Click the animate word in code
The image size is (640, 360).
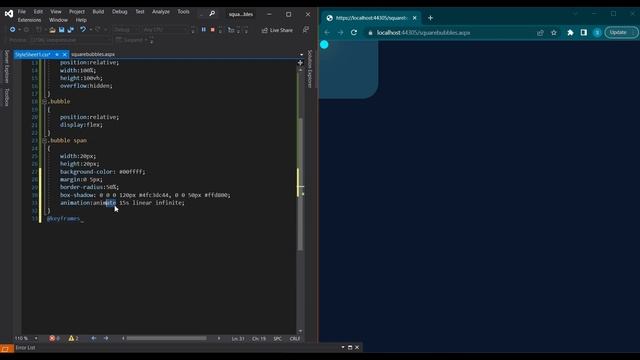click(104, 203)
